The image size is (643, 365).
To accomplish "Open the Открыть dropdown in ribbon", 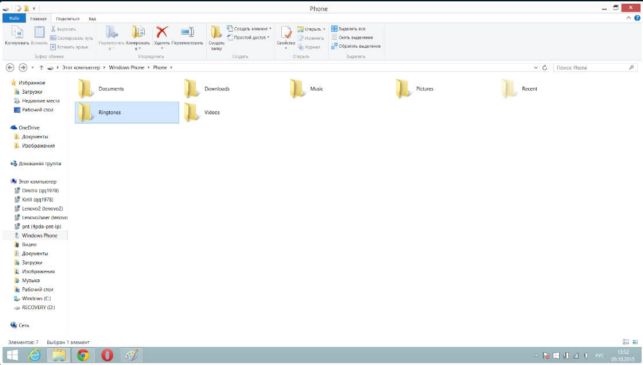I will tap(311, 29).
